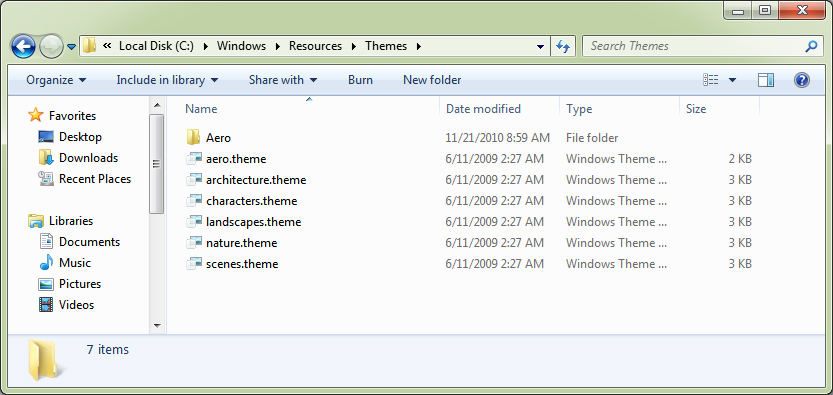Select scenes.theme file icon
This screenshot has height=395, width=833.
194,264
